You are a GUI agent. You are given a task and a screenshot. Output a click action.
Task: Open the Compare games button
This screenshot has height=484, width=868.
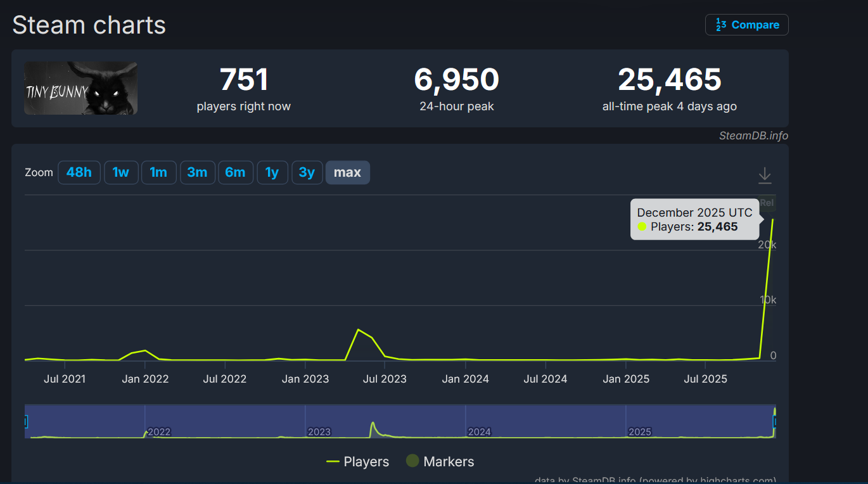click(747, 25)
